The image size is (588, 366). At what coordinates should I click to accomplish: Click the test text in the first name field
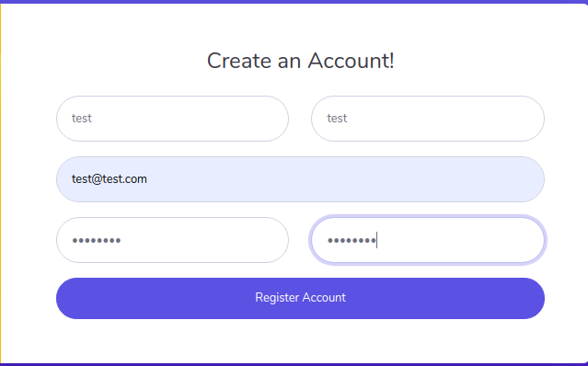tap(82, 119)
